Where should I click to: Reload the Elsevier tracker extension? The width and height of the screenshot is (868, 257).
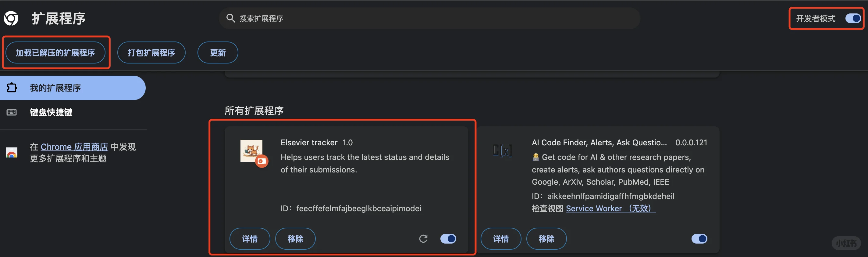pos(423,239)
